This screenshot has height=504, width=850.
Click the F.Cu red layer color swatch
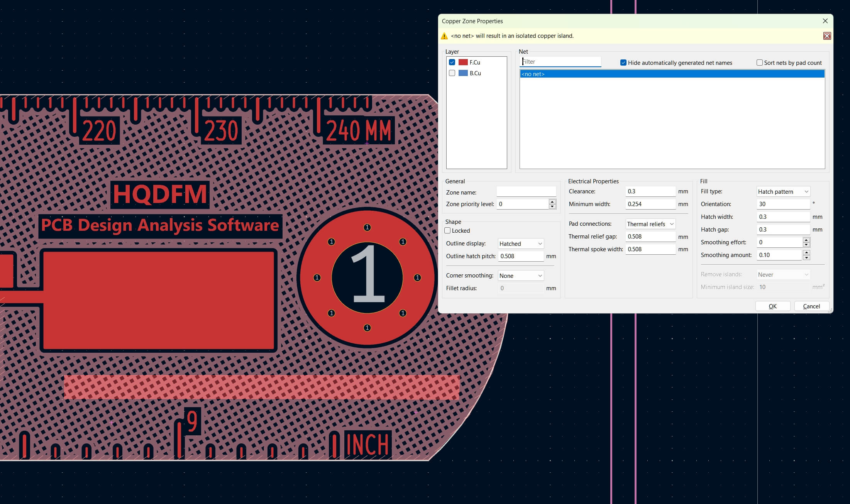point(463,62)
